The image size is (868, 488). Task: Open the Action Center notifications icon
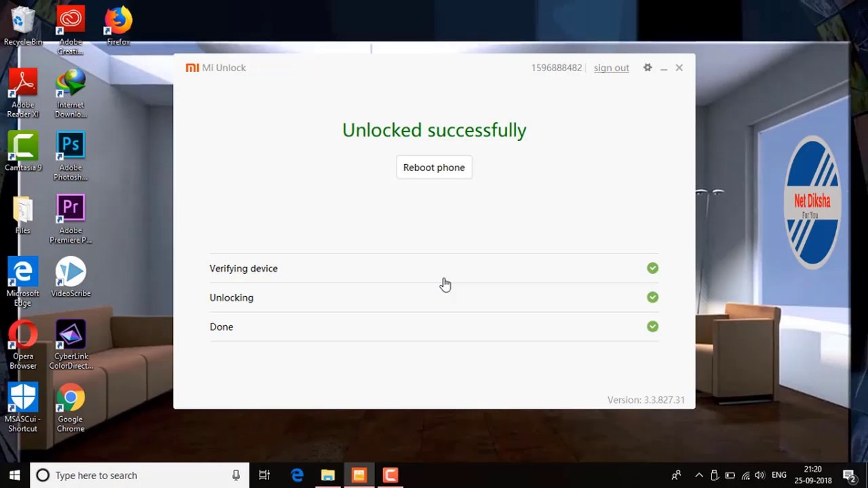849,475
